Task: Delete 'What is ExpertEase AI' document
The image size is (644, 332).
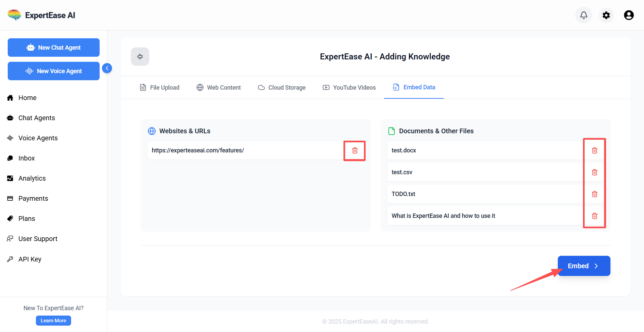Action: pyautogui.click(x=594, y=216)
